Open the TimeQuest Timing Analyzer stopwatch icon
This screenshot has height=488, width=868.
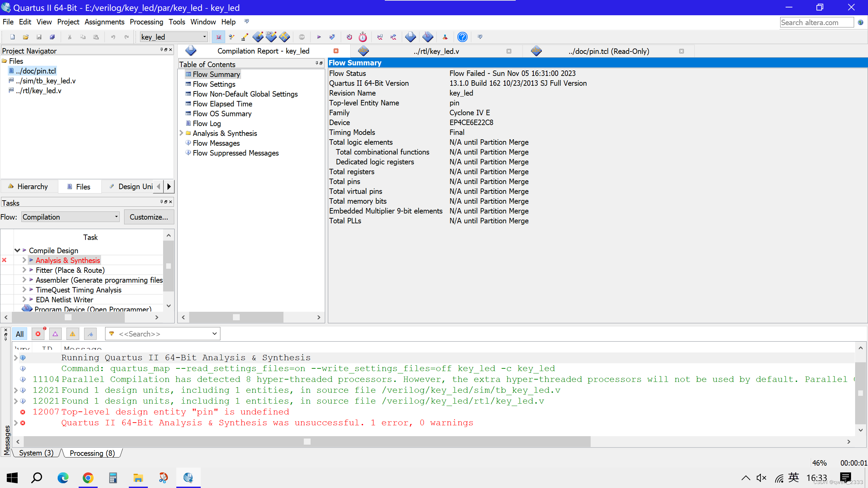[363, 37]
